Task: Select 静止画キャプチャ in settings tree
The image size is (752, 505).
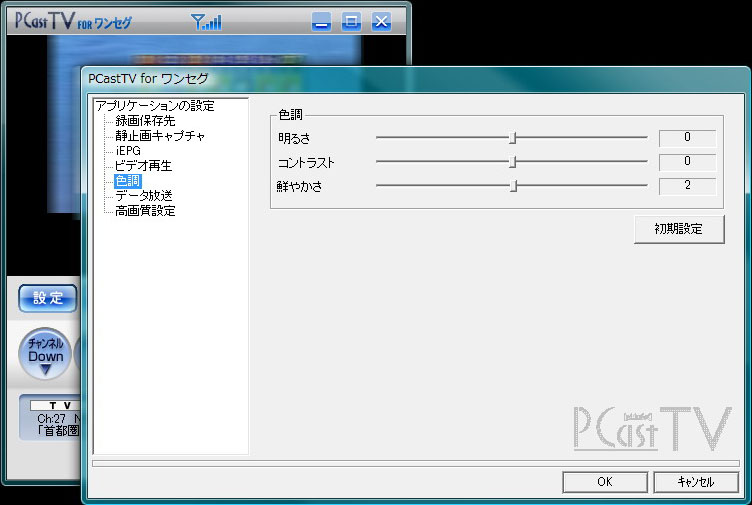Action: click(160, 136)
